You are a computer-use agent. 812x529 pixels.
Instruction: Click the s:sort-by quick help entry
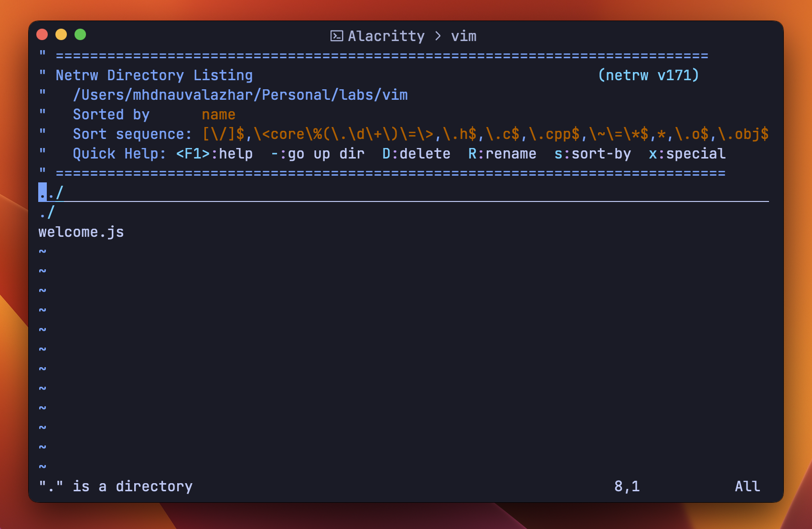(x=593, y=153)
